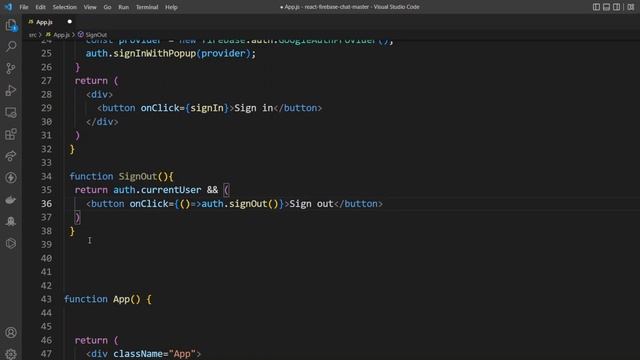The image size is (640, 360).
Task: Open the File menu
Action: (24, 7)
